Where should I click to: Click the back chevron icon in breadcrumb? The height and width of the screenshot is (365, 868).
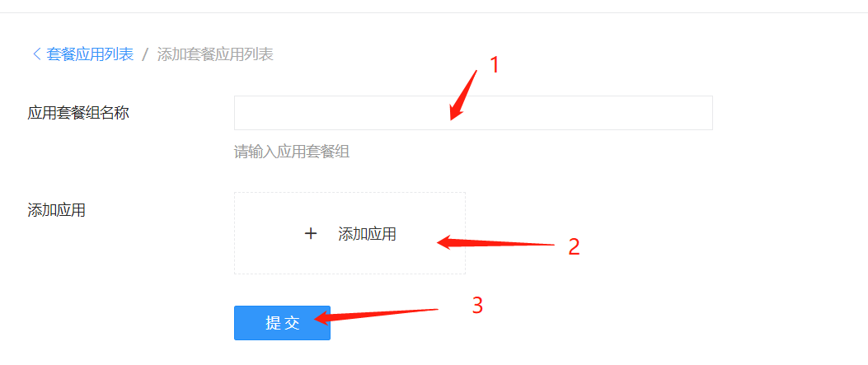(x=37, y=54)
